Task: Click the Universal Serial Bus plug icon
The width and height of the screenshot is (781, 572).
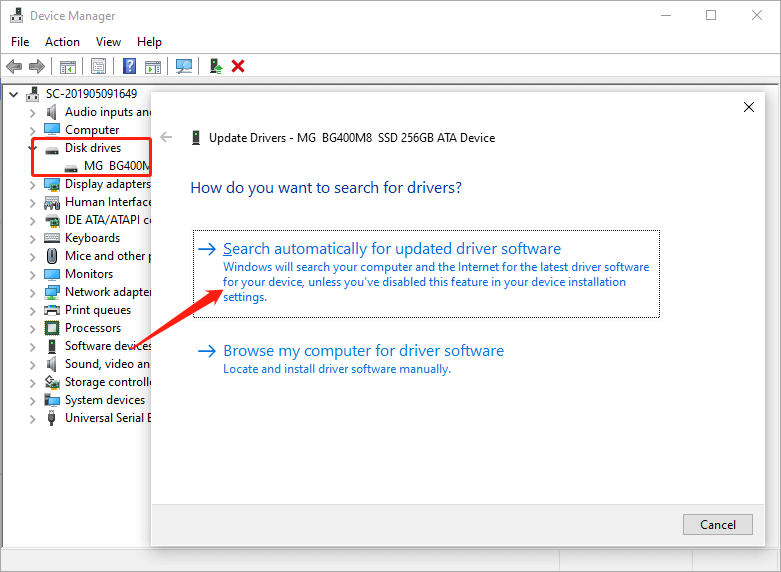Action: coord(51,418)
